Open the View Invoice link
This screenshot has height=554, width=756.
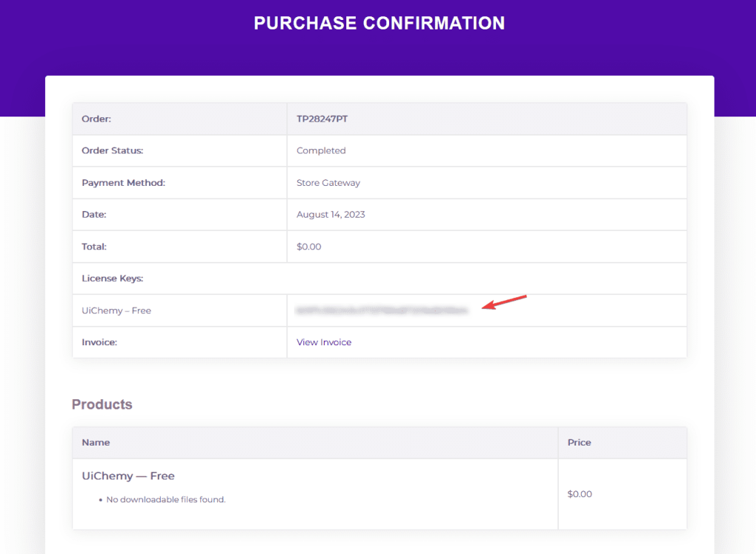pos(323,342)
